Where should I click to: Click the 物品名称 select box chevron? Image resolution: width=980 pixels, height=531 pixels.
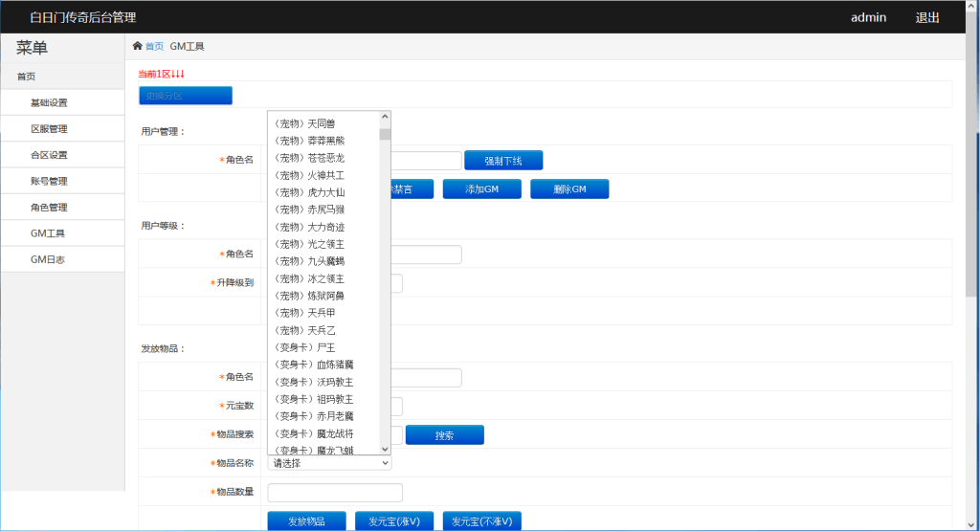click(x=385, y=463)
